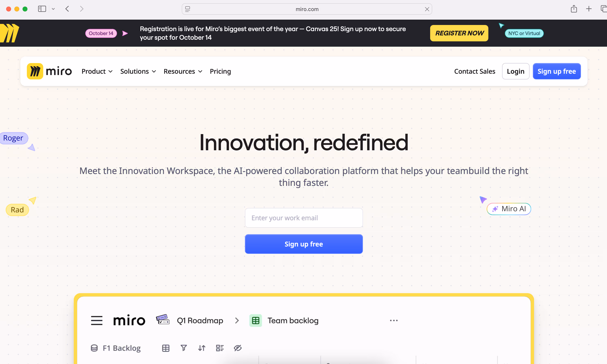Click the Miro AI pill label
Viewport: 607px width, 364px height.
[x=509, y=209]
